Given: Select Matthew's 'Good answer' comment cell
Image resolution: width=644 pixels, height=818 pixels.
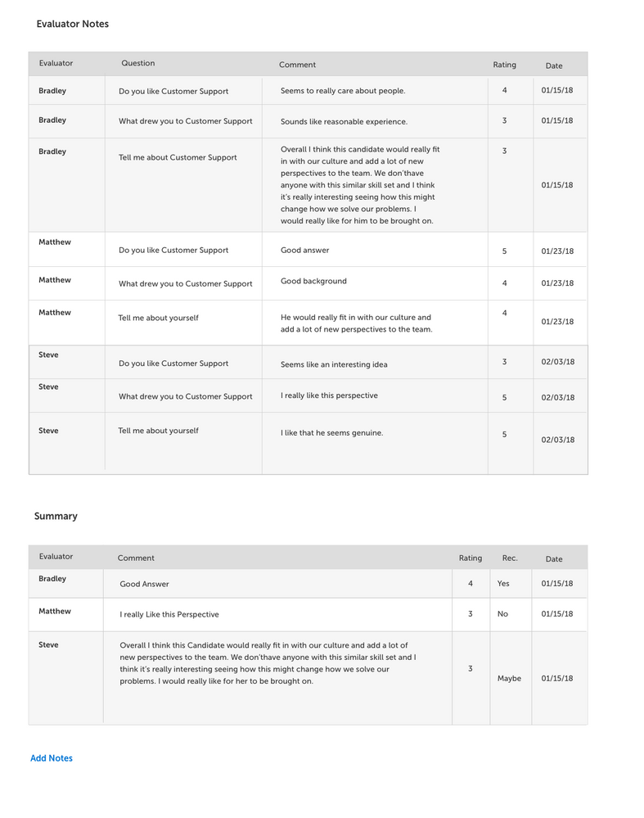Looking at the screenshot, I should click(304, 250).
